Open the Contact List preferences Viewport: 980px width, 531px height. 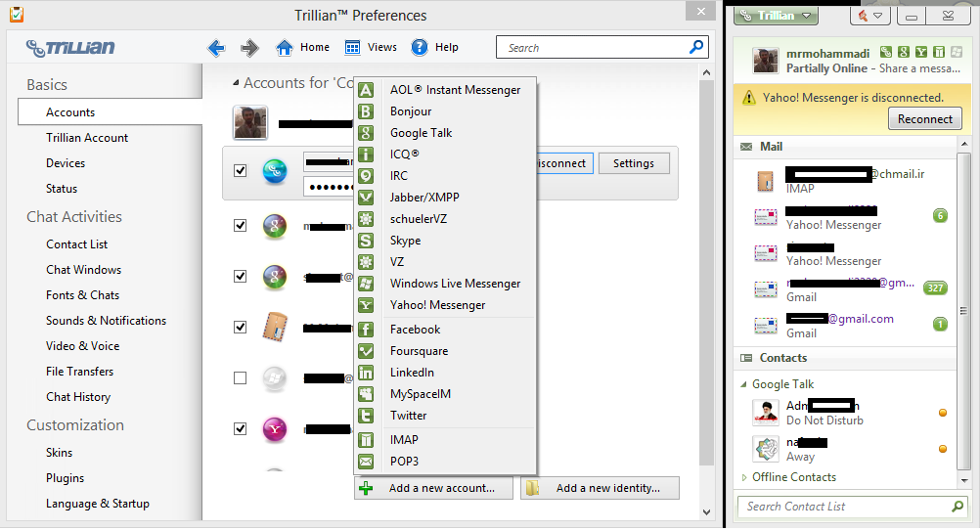click(76, 244)
